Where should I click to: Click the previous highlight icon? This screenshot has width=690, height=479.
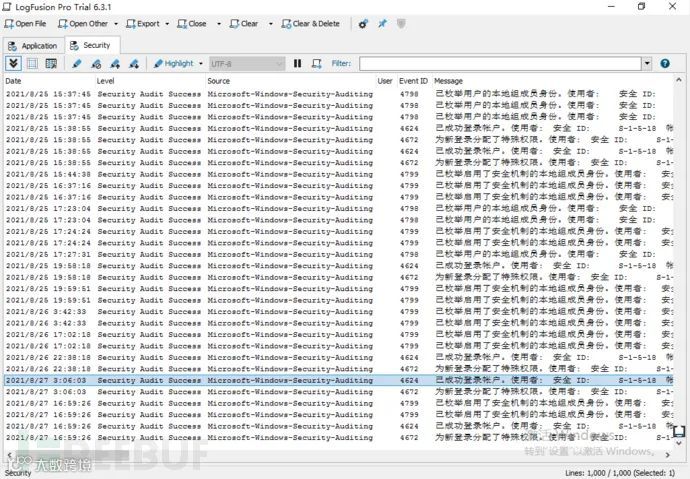tap(115, 64)
